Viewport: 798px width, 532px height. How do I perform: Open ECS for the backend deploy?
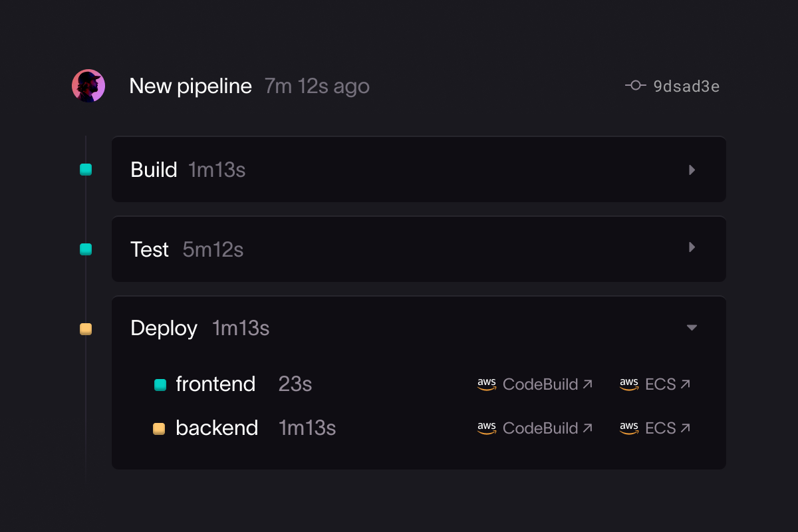662,428
